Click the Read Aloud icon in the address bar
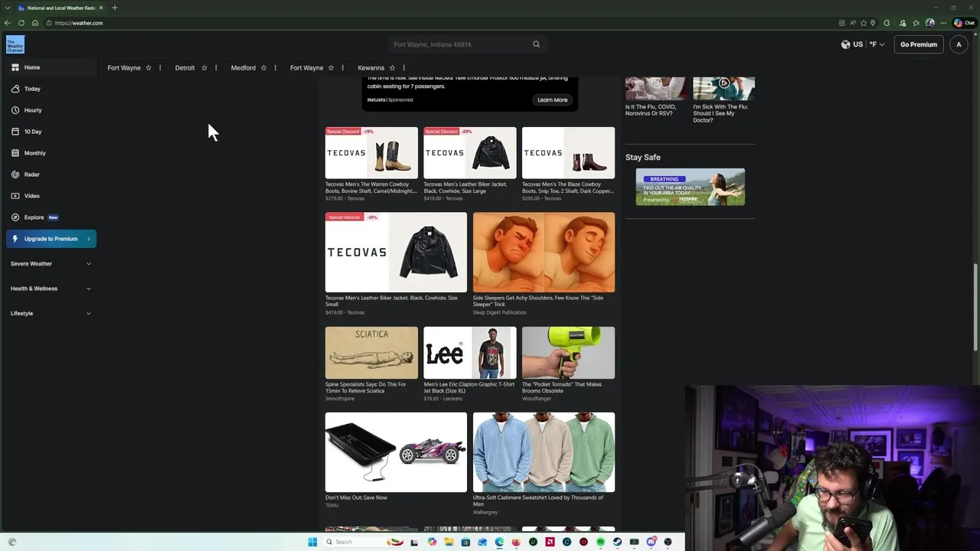The width and height of the screenshot is (980, 551). click(853, 23)
